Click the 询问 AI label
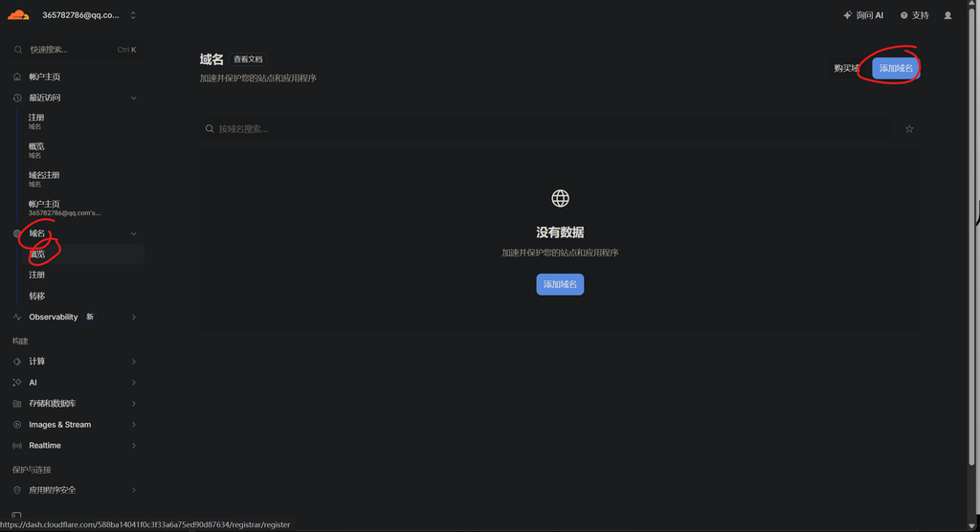This screenshot has width=980, height=532. [x=869, y=15]
